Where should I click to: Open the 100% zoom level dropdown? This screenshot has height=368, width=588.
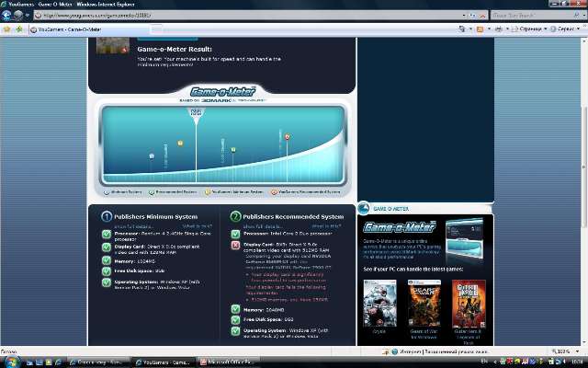pos(577,351)
